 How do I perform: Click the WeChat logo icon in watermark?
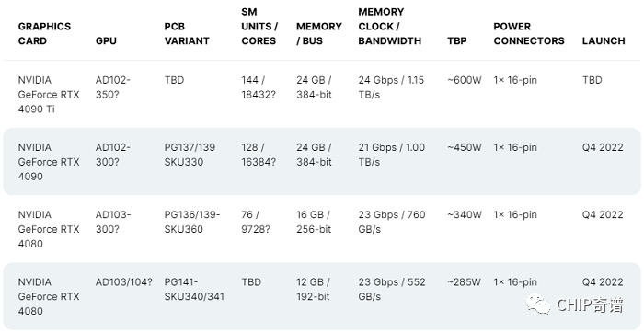pyautogui.click(x=538, y=304)
